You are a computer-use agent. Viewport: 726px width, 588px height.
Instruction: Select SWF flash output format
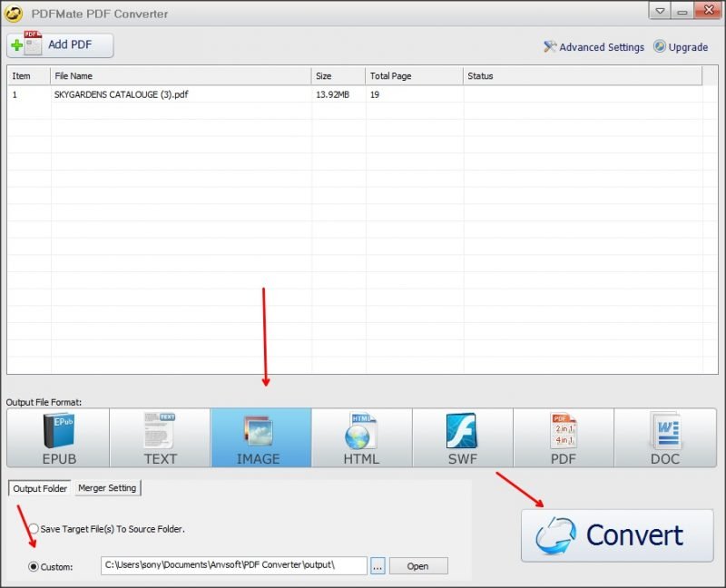click(x=463, y=438)
